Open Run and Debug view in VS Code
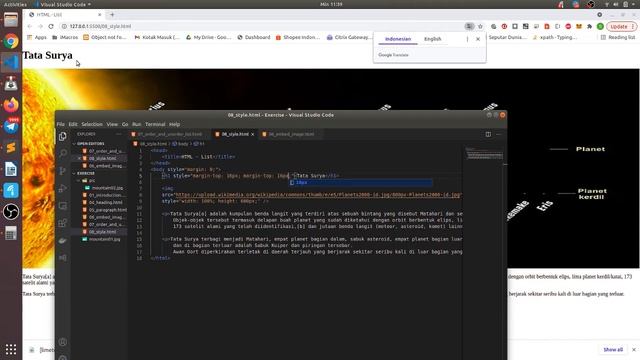This screenshot has height=360, width=640. click(x=62, y=188)
